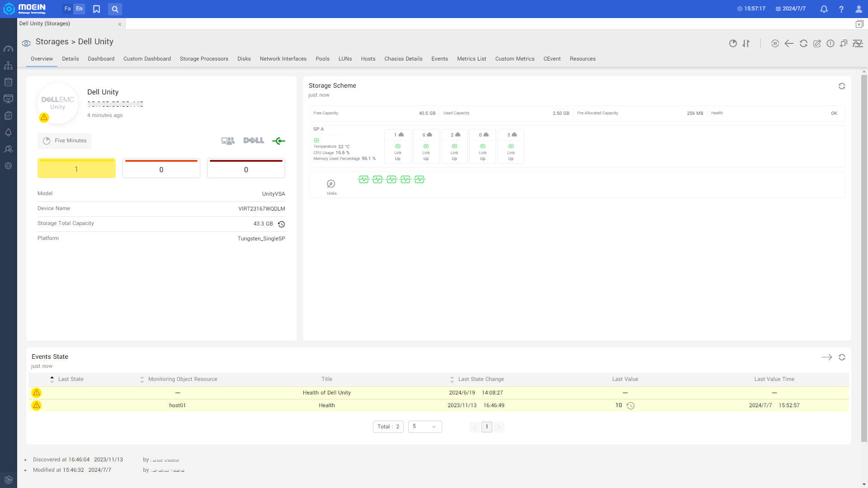Image resolution: width=868 pixels, height=488 pixels.
Task: Select the host01 event row
Action: click(x=439, y=405)
